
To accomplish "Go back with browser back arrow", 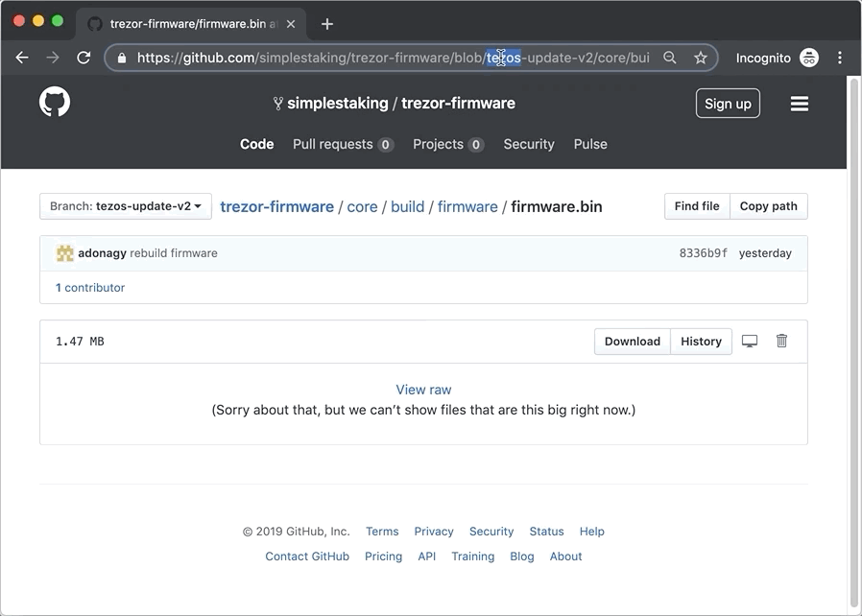I will pos(22,58).
